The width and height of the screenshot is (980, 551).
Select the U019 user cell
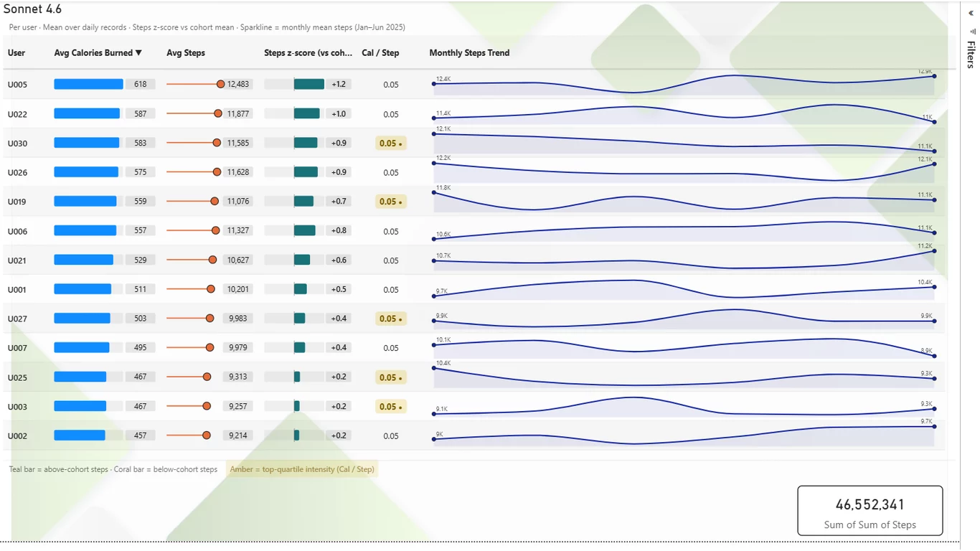[x=17, y=202]
